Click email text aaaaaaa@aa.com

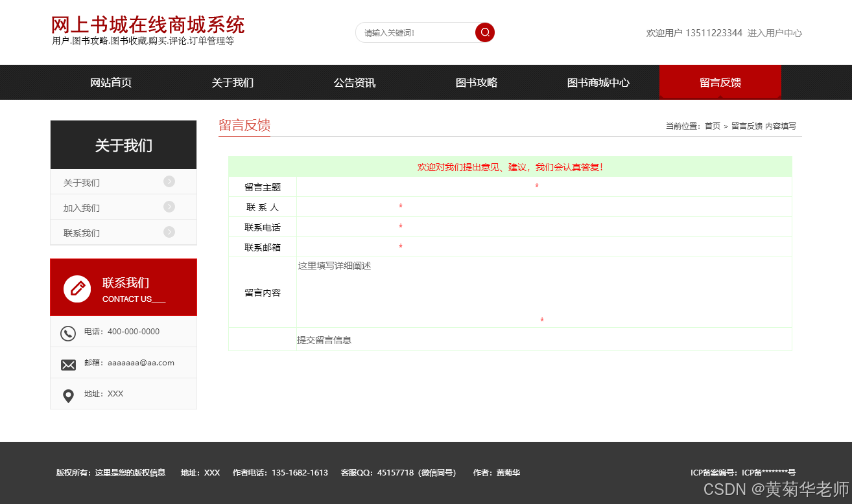click(141, 363)
